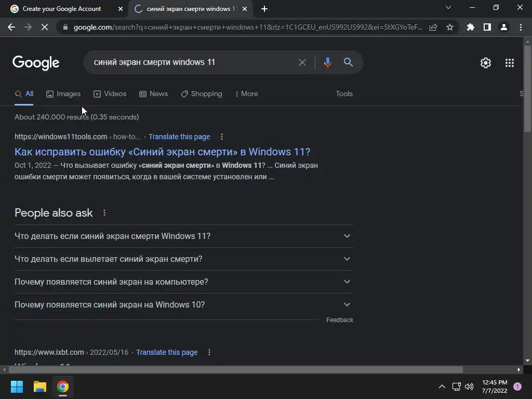Close the Create your Google Account tab
532x399 pixels.
[121, 9]
